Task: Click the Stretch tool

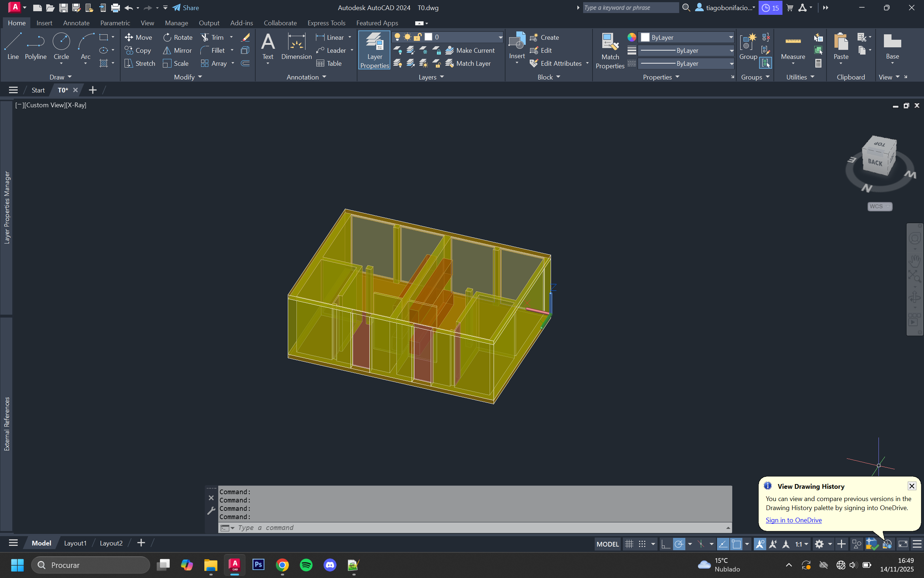Action: tap(140, 64)
